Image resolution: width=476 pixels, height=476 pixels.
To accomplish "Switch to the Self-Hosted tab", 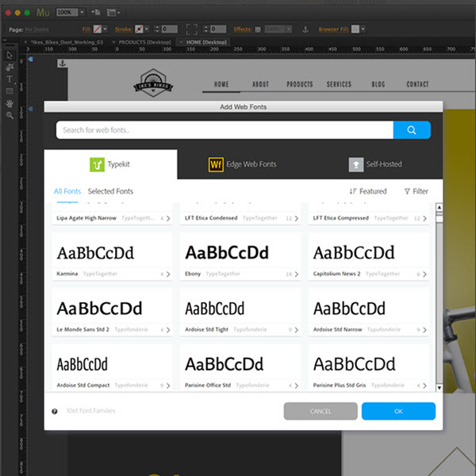I will click(x=376, y=164).
